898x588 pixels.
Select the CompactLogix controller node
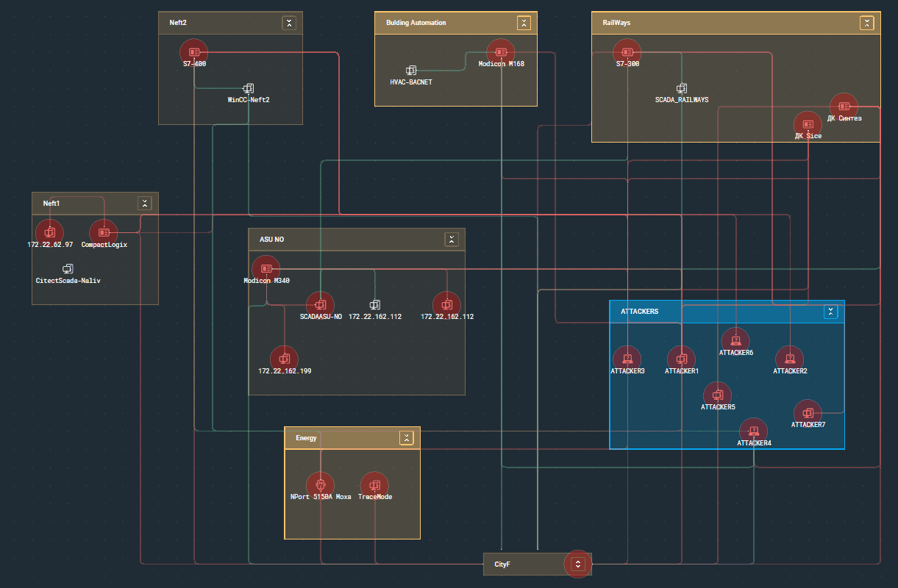tap(104, 232)
